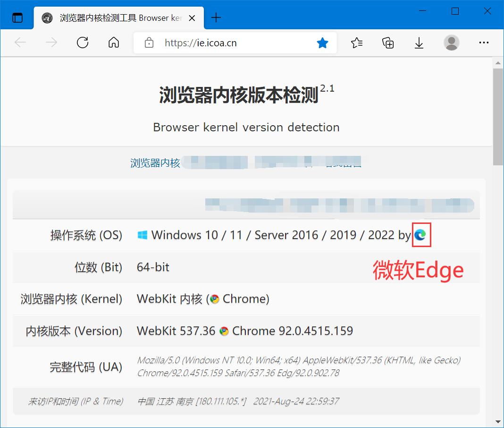
Task: Open a new tab with plus button
Action: click(x=216, y=17)
